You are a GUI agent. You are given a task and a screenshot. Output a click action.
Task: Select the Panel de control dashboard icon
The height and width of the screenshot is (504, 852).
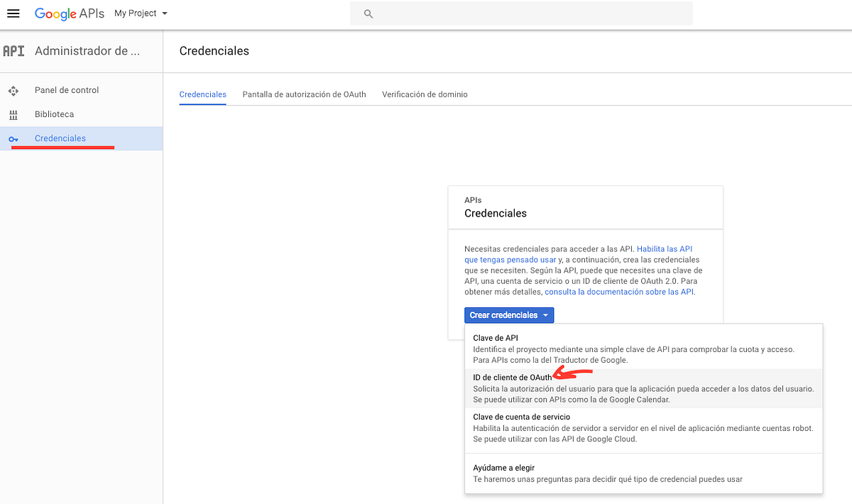coord(14,90)
